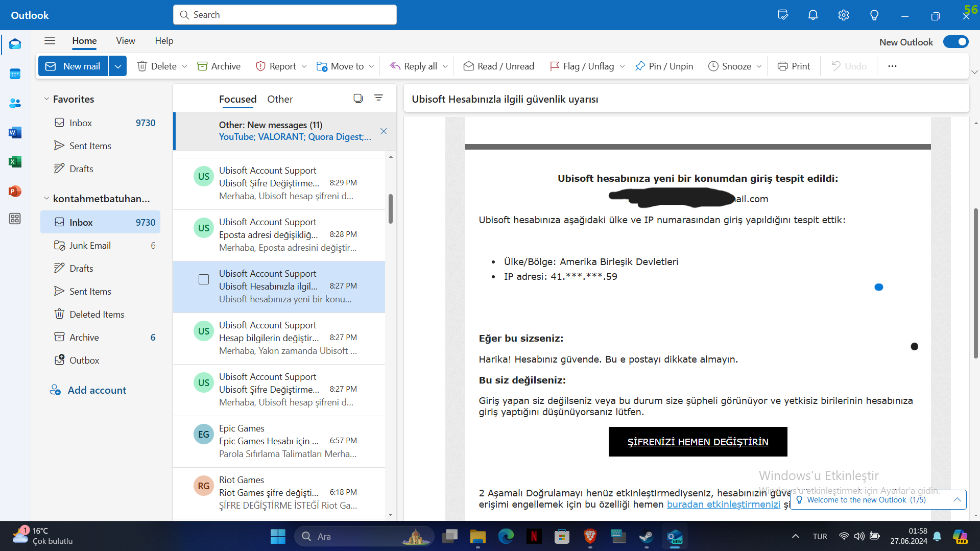Open the Reply all dropdown arrow
This screenshot has width=980, height=551.
tap(445, 66)
